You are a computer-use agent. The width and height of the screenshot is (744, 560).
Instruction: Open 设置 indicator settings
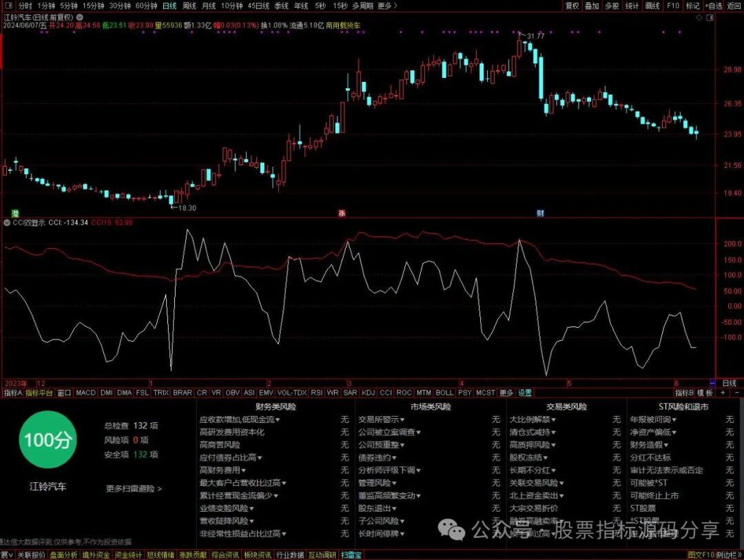point(525,393)
